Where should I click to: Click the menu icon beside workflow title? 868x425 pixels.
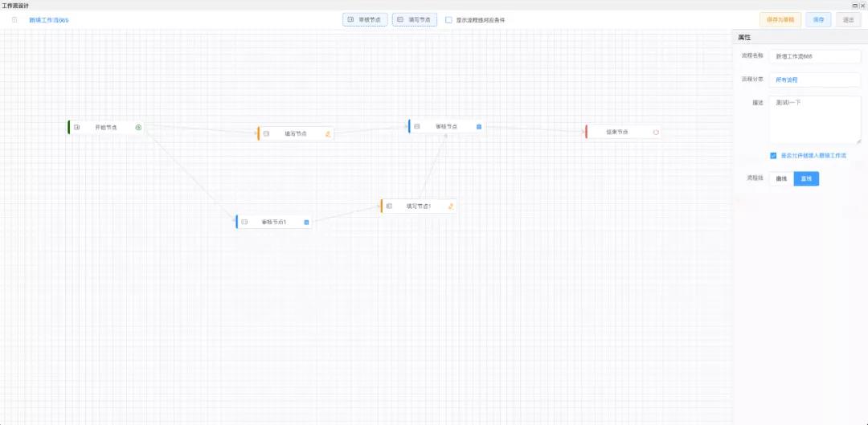15,20
